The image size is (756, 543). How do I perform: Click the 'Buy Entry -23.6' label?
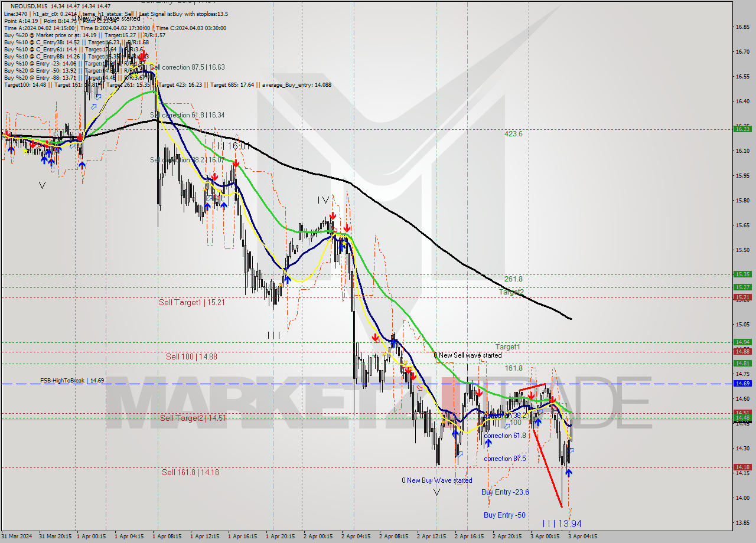click(505, 492)
